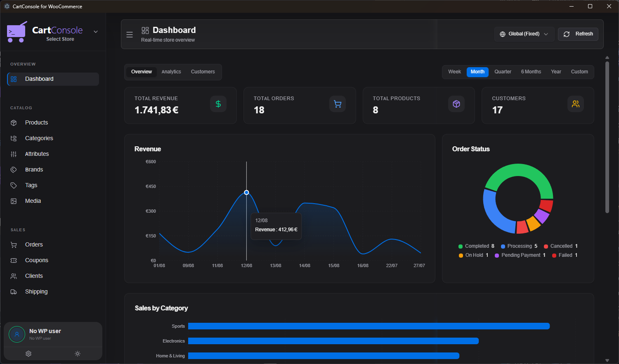This screenshot has width=619, height=364.
Task: Go to the Products page
Action: pyautogui.click(x=53, y=123)
